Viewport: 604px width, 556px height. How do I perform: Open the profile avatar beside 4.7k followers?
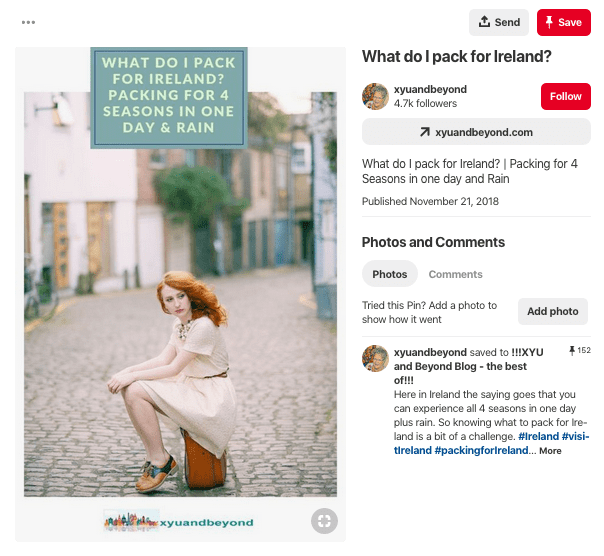pyautogui.click(x=375, y=96)
